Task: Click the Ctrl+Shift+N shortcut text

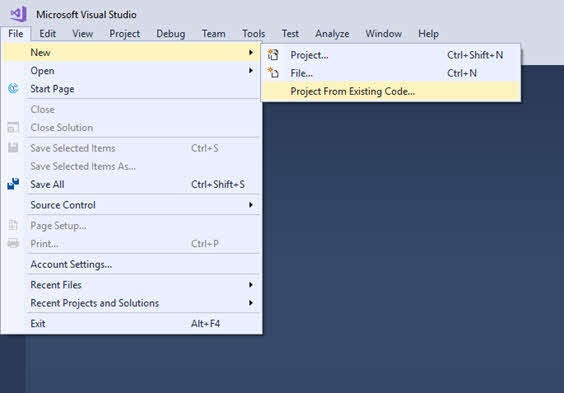Action: point(475,55)
